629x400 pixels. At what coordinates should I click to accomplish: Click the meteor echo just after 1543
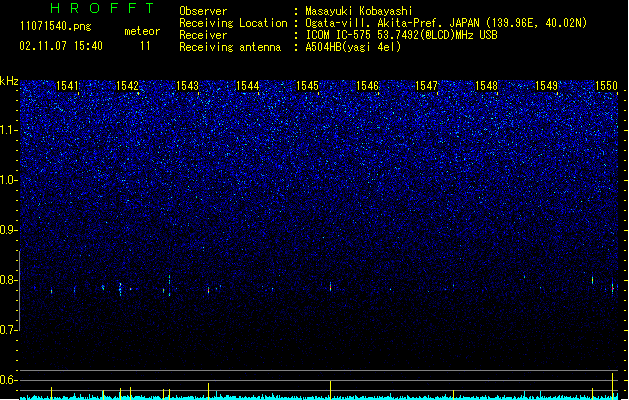[x=208, y=290]
